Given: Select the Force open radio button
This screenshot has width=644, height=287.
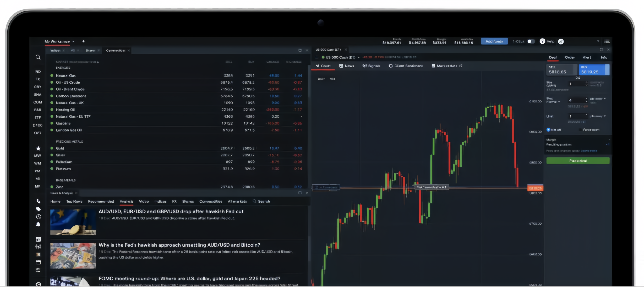Looking at the screenshot, I should tap(581, 130).
